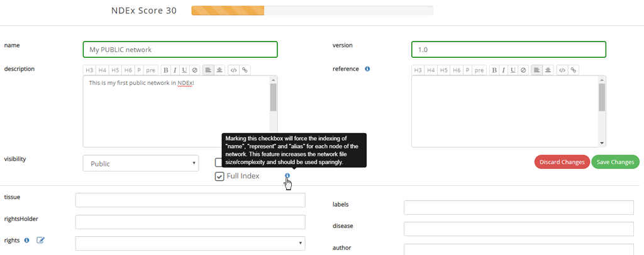Apply H3 heading in reference toolbar
The width and height of the screenshot is (644, 255).
click(418, 70)
